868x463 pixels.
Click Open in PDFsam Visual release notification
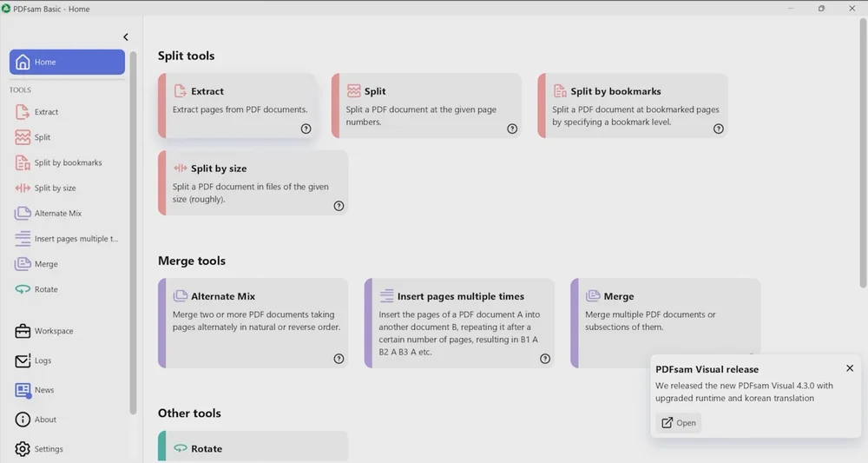[678, 423]
